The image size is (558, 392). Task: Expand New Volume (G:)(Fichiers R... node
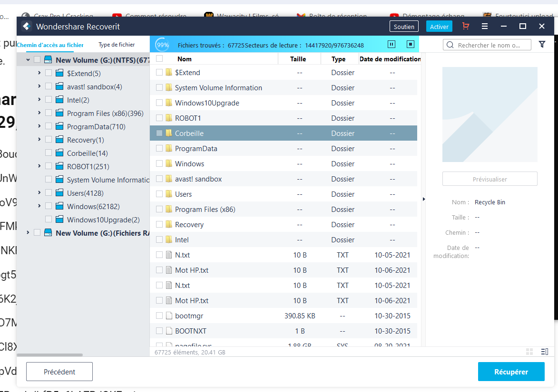28,232
